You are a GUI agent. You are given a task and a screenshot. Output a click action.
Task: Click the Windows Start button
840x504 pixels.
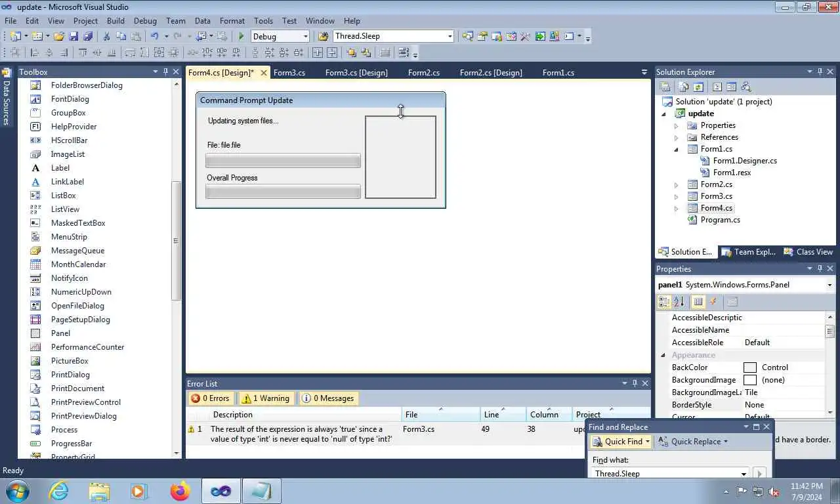[16, 491]
